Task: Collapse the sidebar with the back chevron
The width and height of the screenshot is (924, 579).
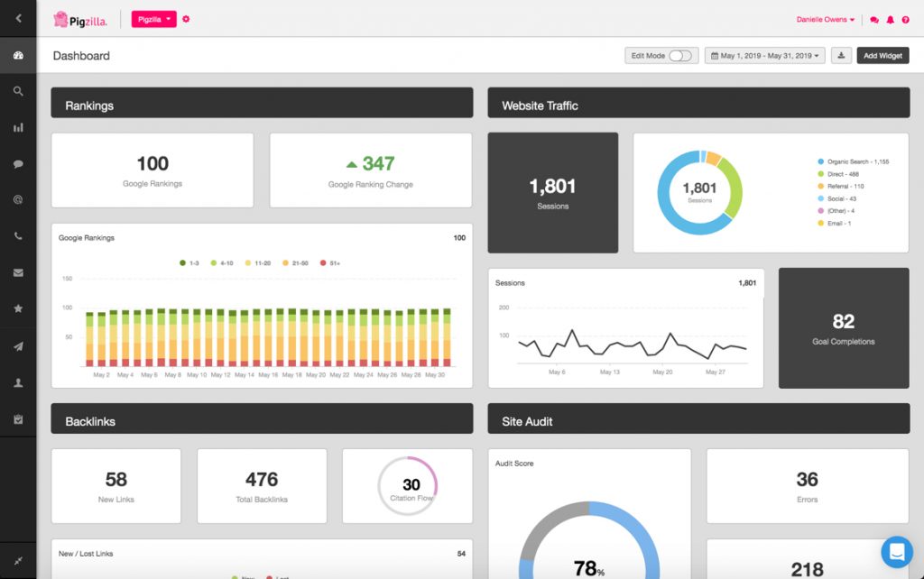Action: (x=18, y=18)
